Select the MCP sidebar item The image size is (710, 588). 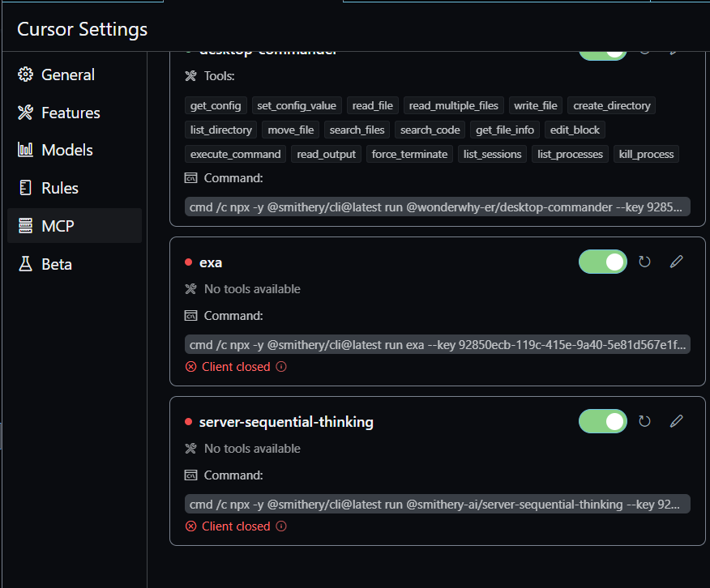pyautogui.click(x=75, y=226)
